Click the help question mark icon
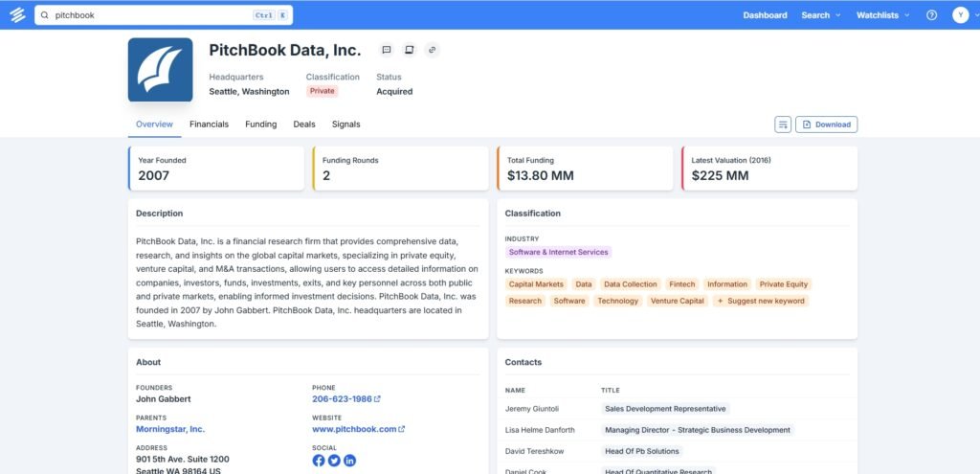Image resolution: width=980 pixels, height=474 pixels. coord(931,15)
